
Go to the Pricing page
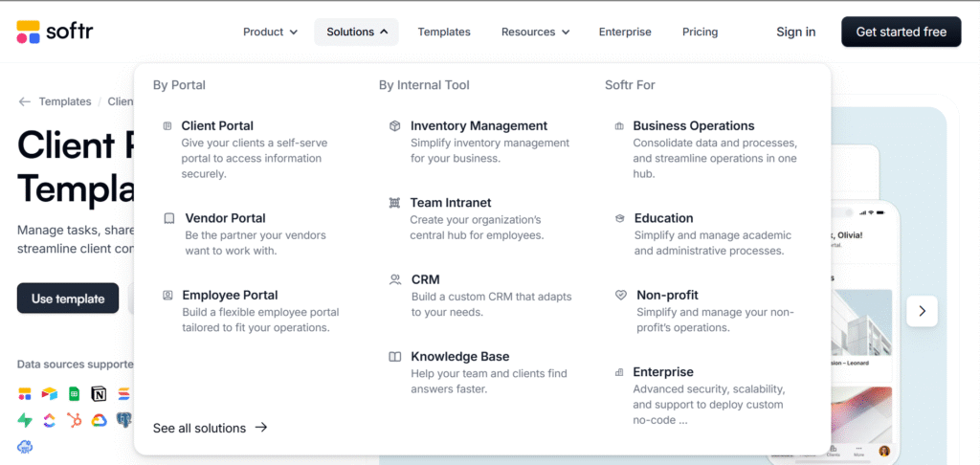[700, 32]
